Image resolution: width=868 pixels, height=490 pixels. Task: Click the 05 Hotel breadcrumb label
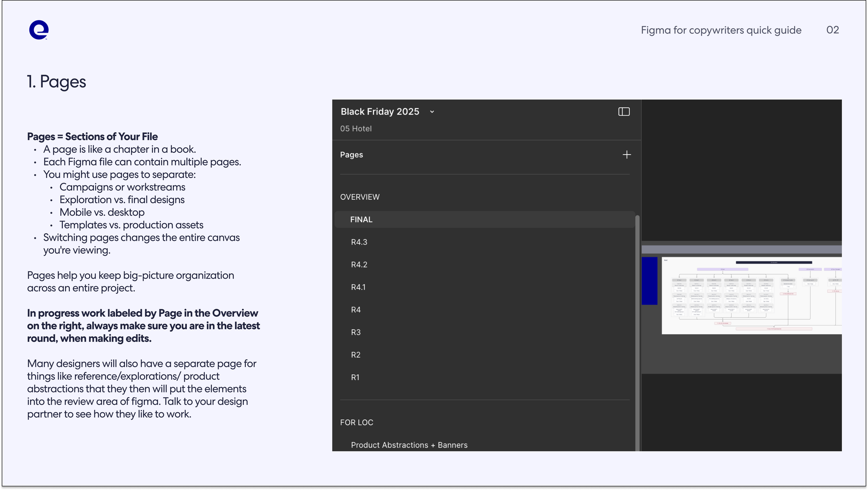356,128
